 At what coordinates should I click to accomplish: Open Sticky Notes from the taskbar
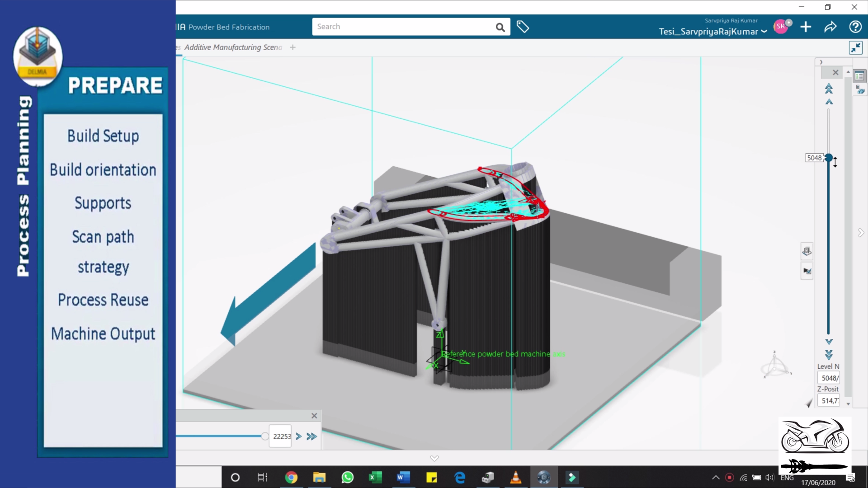(x=431, y=478)
